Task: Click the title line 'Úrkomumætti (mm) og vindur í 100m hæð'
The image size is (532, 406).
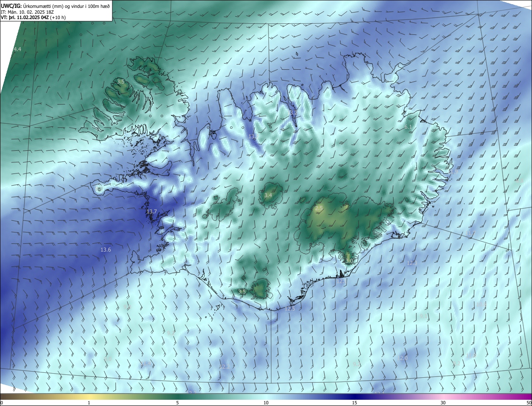Action: (66, 5)
